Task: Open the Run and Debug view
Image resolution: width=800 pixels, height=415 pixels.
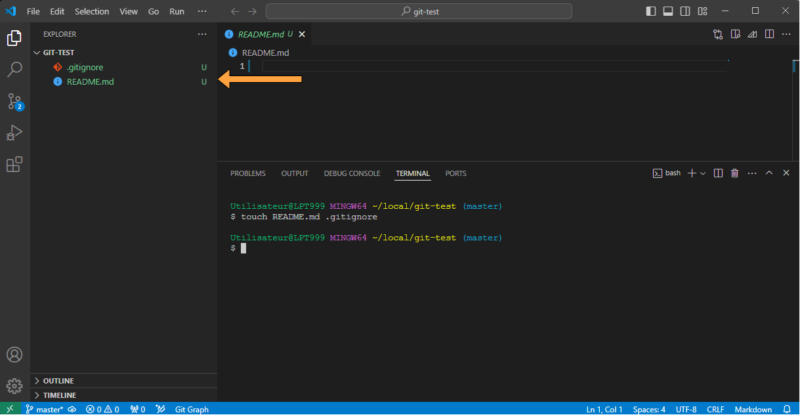Action: pyautogui.click(x=15, y=133)
